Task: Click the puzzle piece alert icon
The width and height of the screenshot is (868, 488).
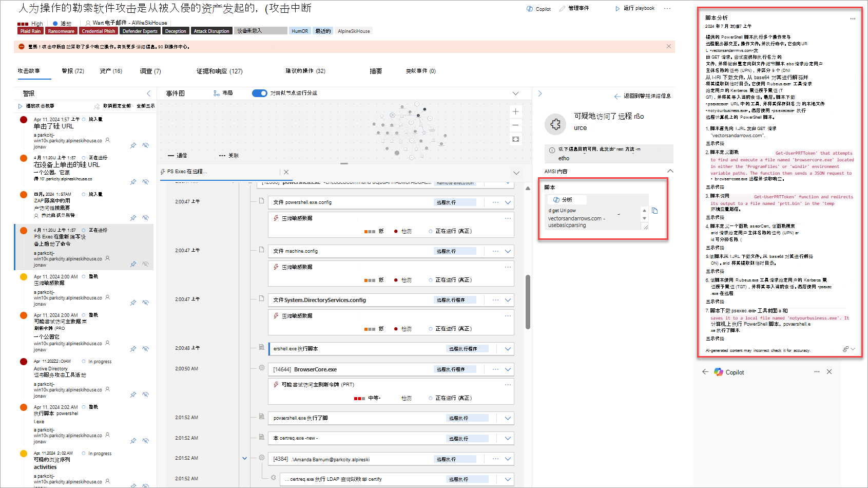Action: [555, 124]
